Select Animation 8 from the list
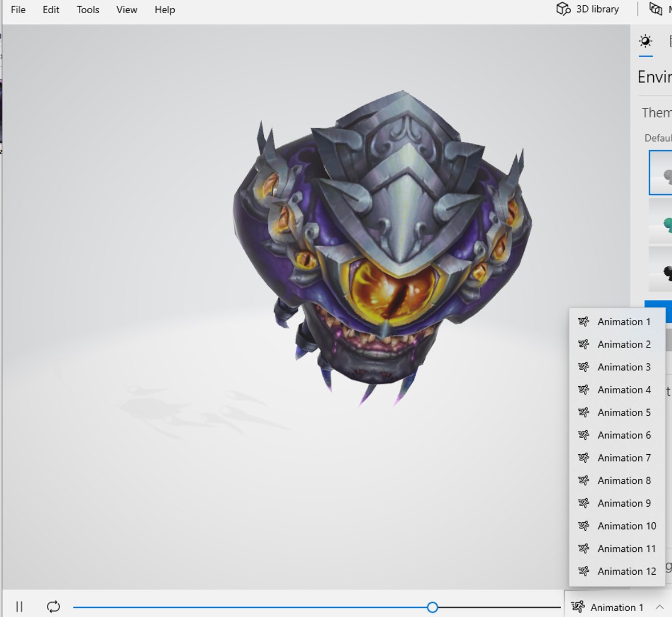Viewport: 672px width, 617px height. (617, 480)
